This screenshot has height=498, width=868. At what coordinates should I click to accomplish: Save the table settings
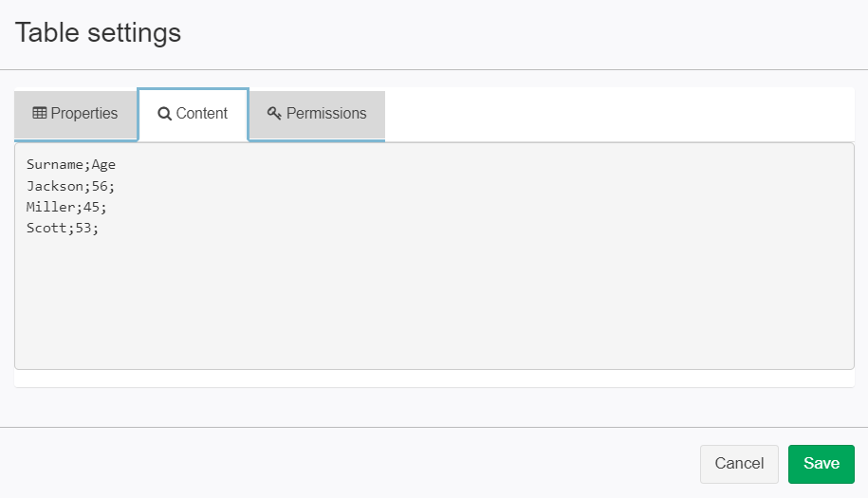pos(821,464)
